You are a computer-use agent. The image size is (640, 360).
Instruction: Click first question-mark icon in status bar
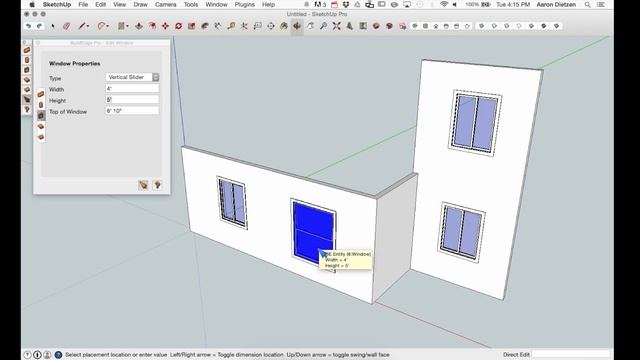tap(27, 355)
